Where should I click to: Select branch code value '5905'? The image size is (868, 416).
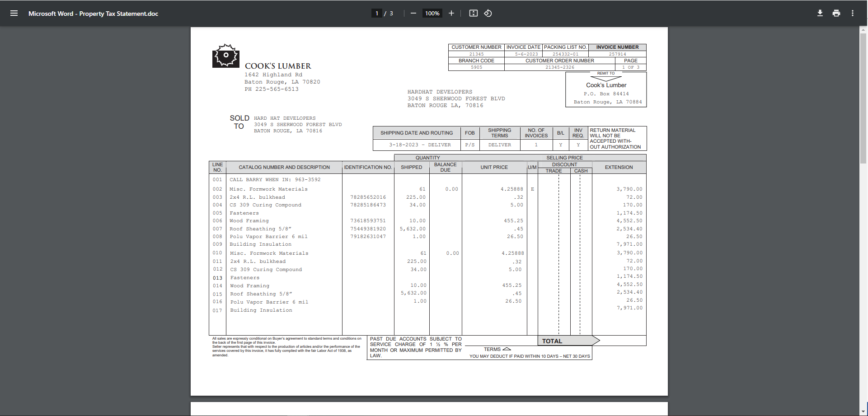pos(476,67)
